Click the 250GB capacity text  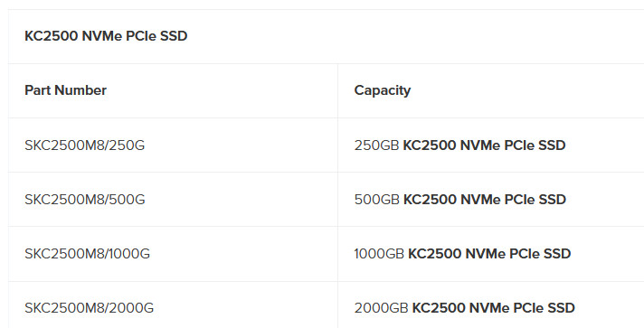pos(376,145)
